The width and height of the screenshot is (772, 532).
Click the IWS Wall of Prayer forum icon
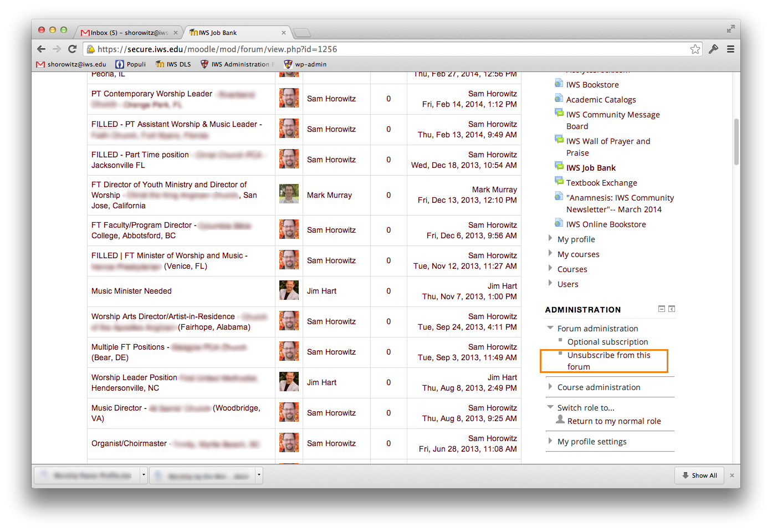[x=559, y=139]
